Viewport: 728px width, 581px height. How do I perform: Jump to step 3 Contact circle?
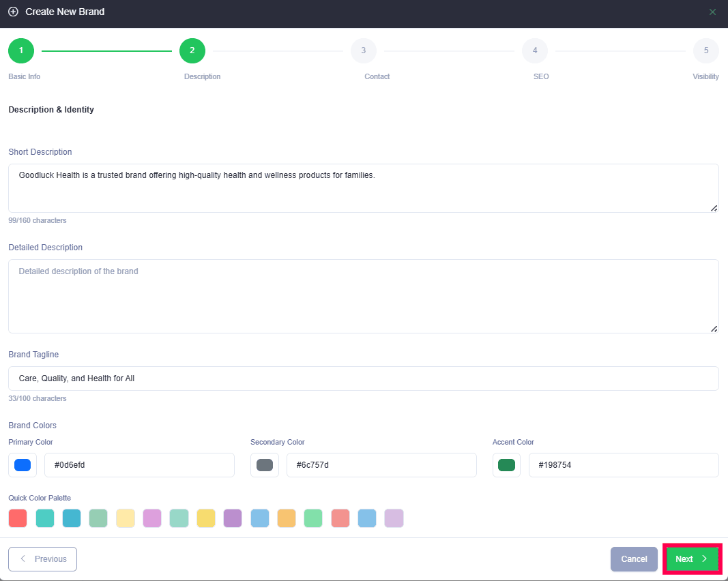[364, 50]
